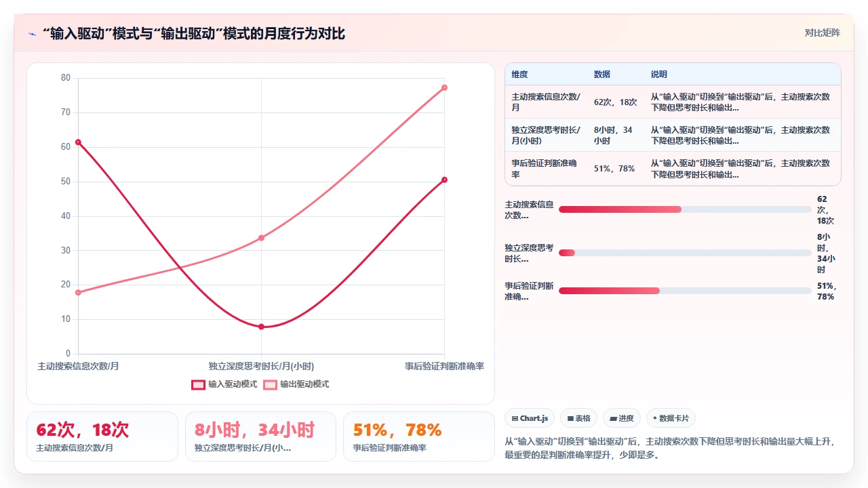
Task: Select the 进度 tag
Action: (x=621, y=418)
